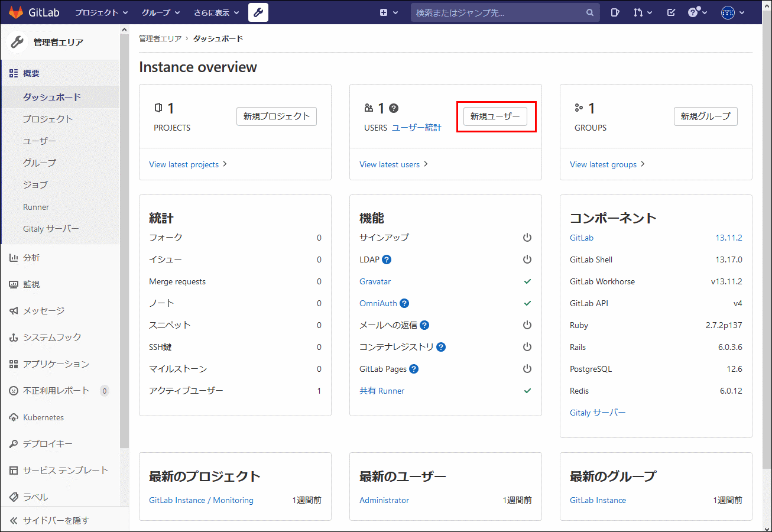The image size is (772, 532).
Task: Click the システムフック anchor icon
Action: (14, 338)
